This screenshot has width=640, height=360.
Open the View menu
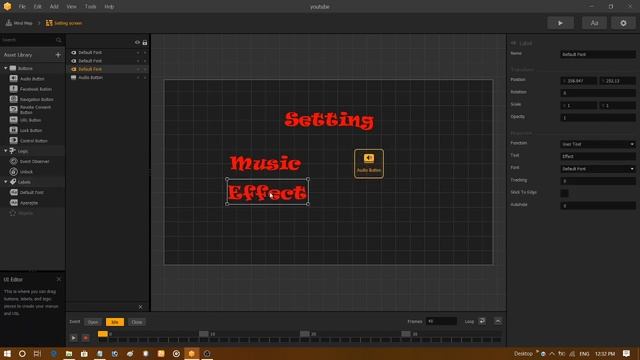pos(71,7)
